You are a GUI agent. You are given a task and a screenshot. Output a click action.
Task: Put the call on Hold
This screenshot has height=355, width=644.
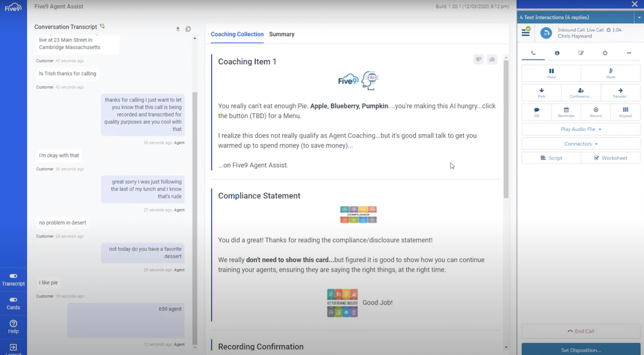pos(551,73)
